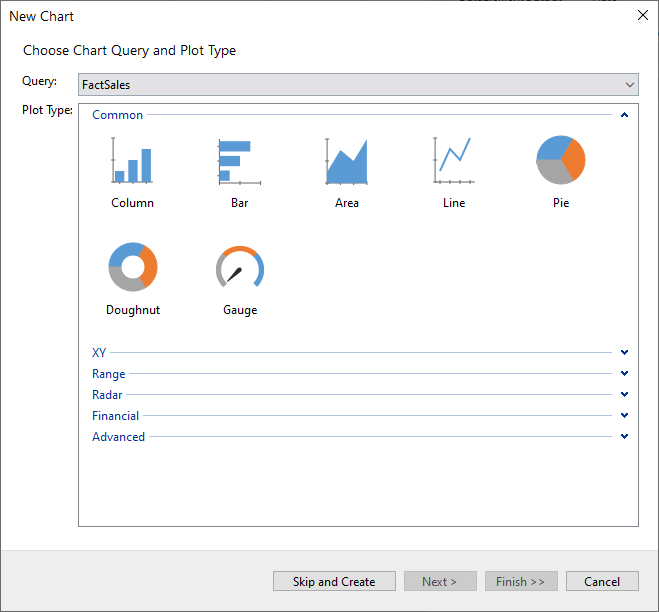Cancel the New Chart dialog
The image size is (659, 612).
click(x=602, y=581)
